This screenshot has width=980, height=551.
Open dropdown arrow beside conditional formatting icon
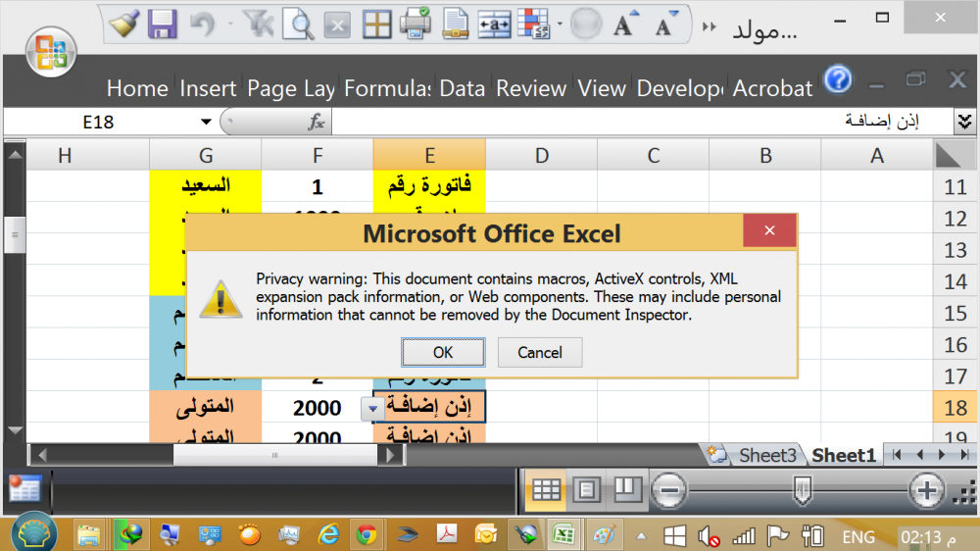[560, 25]
